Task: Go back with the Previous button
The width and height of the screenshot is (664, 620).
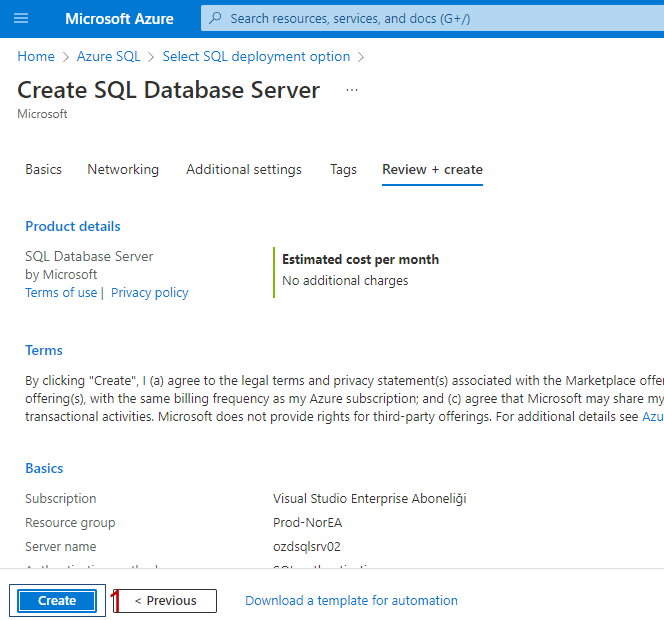Action: click(166, 601)
